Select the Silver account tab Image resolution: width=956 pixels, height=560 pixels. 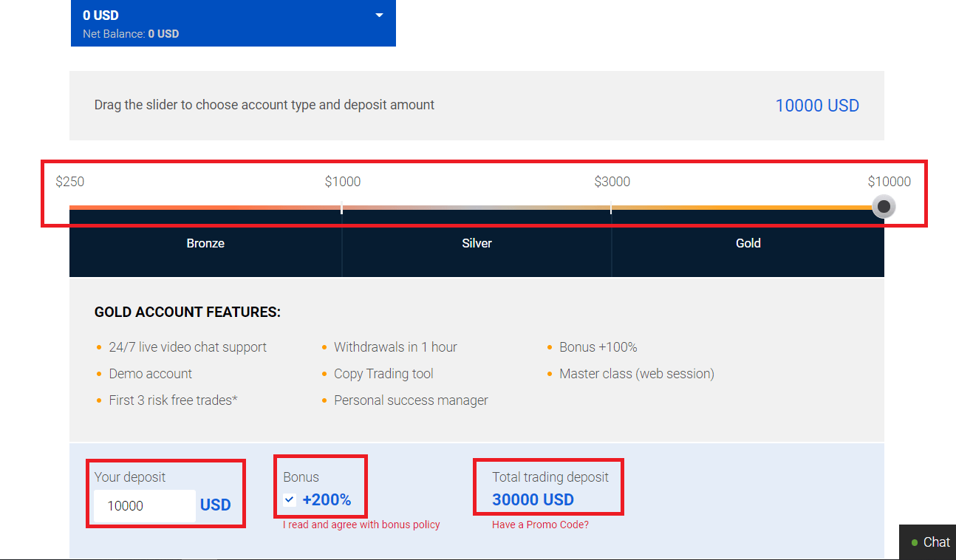tap(477, 243)
